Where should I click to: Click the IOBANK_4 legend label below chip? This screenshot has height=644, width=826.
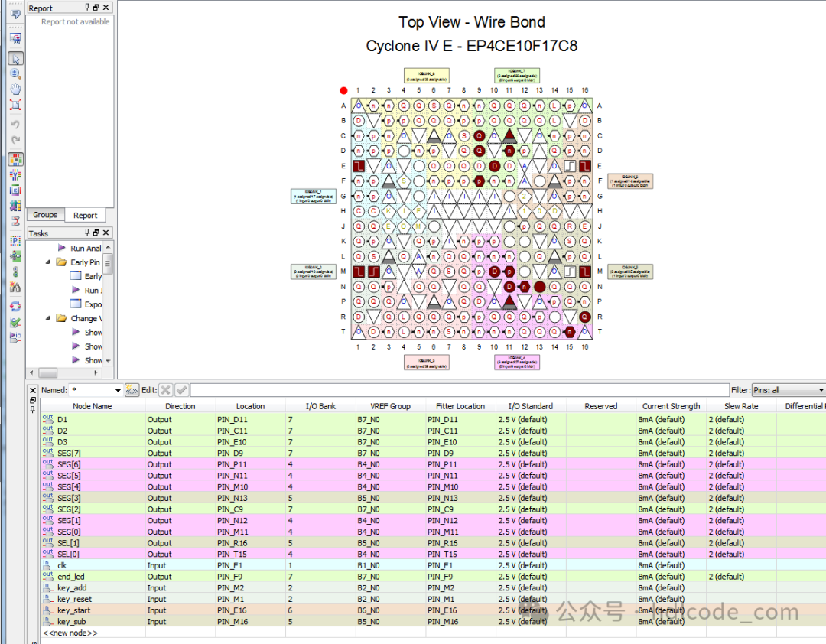(517, 362)
